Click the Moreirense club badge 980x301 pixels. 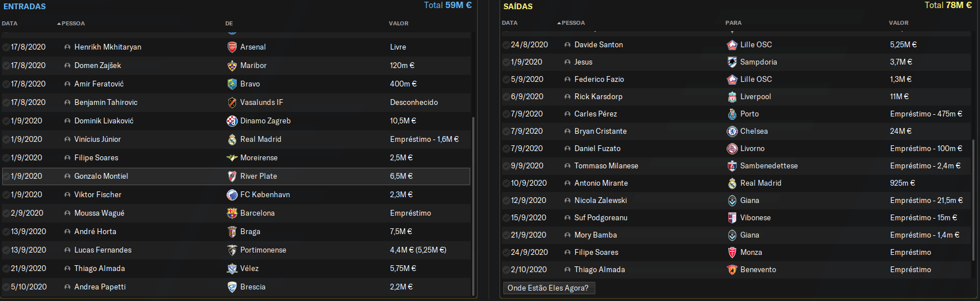232,158
